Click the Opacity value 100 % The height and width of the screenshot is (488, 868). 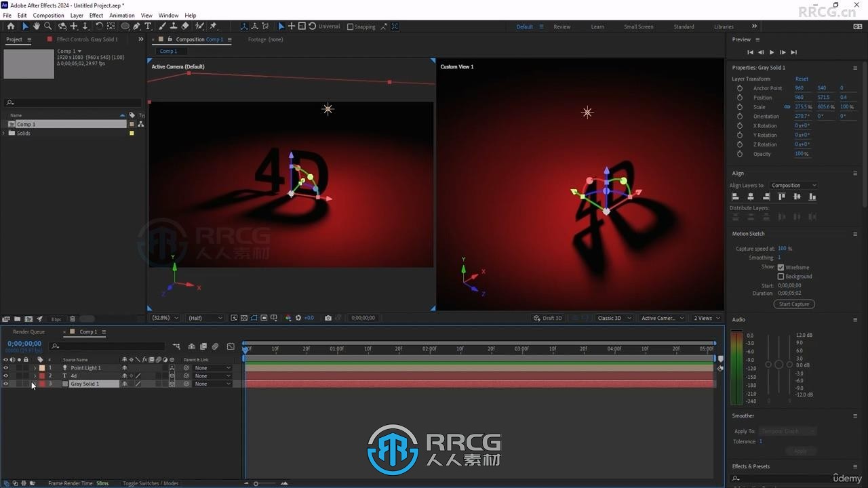coord(802,154)
